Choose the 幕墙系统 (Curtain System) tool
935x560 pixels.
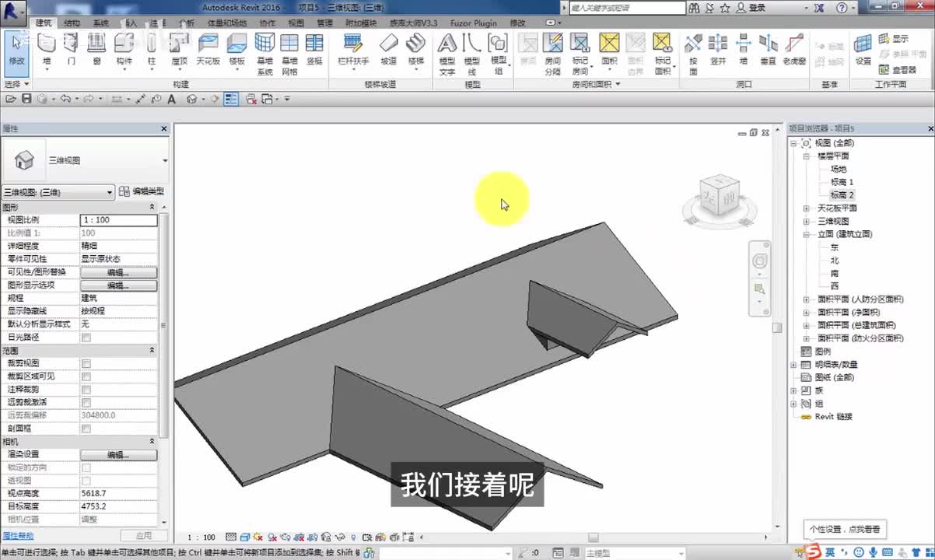[x=264, y=53]
